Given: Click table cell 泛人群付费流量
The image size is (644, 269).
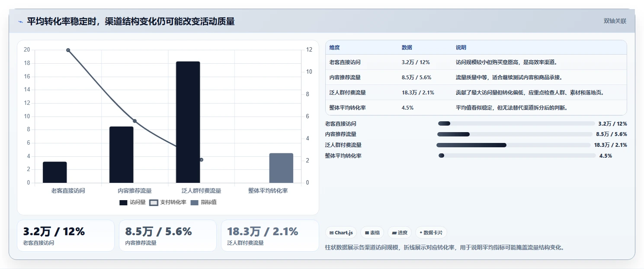Looking at the screenshot, I should point(347,93).
